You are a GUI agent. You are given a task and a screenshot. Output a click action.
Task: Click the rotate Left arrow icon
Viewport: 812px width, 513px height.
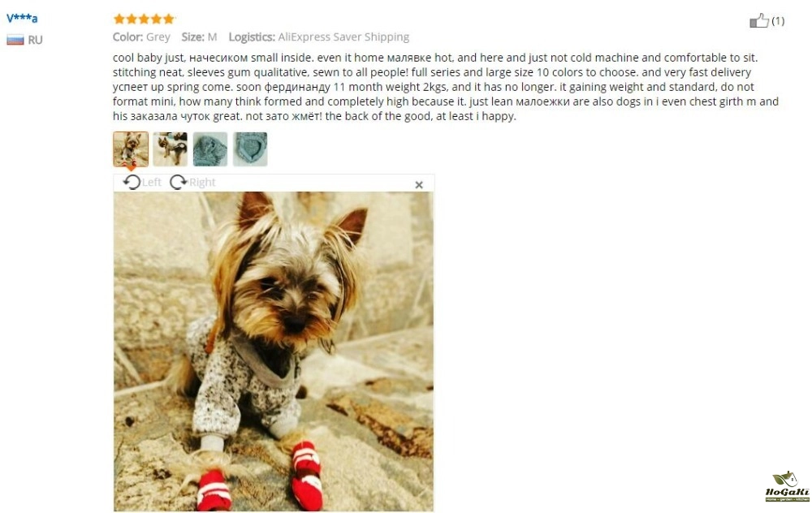pos(132,182)
